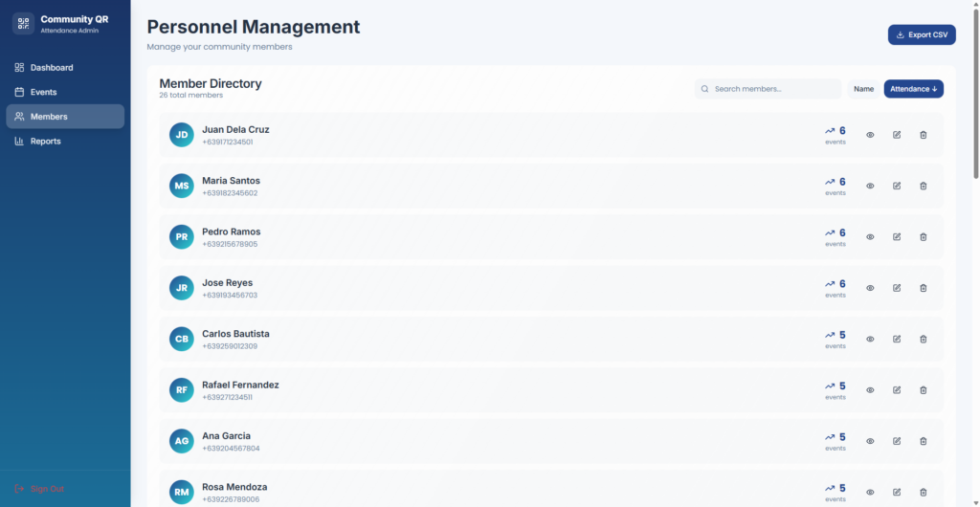Click the eye icon for Maria Santos
This screenshot has height=507, width=980.
pos(870,186)
